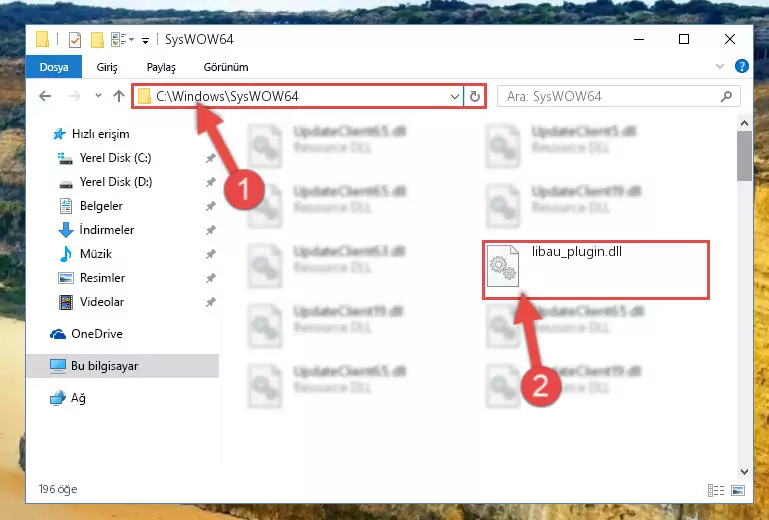Maximize the SysWOW64 window
Screen dimensions: 769x520
click(x=684, y=39)
